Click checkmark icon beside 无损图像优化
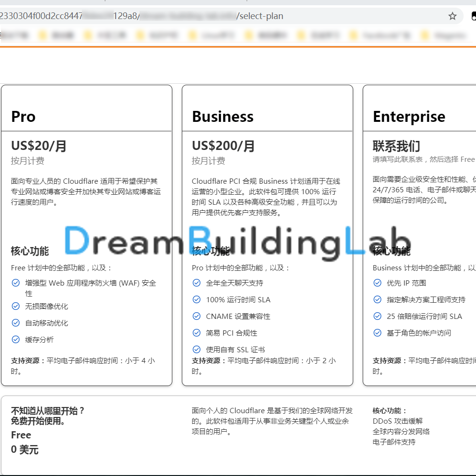Screen dimensions: 476x476 pos(16,306)
